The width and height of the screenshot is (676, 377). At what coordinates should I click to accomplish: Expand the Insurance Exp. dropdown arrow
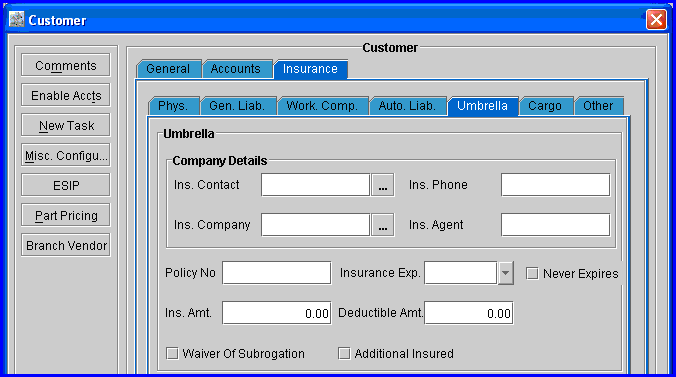506,273
